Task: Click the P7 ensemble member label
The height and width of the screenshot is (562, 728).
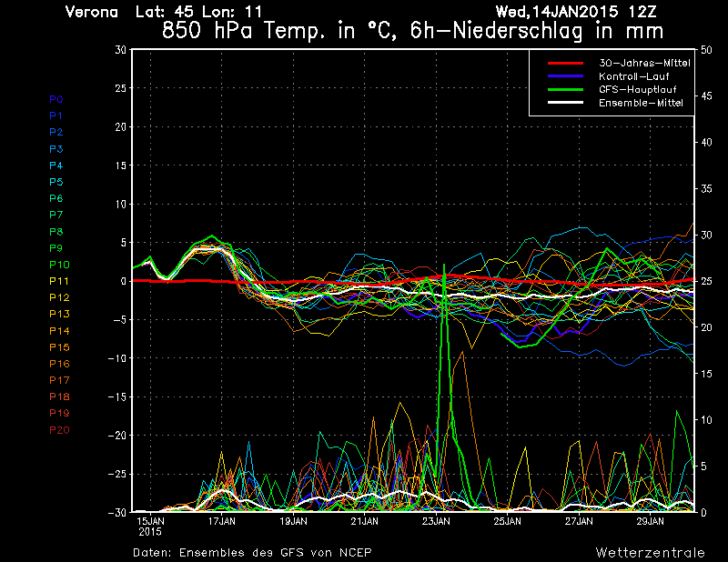Action: tap(56, 215)
